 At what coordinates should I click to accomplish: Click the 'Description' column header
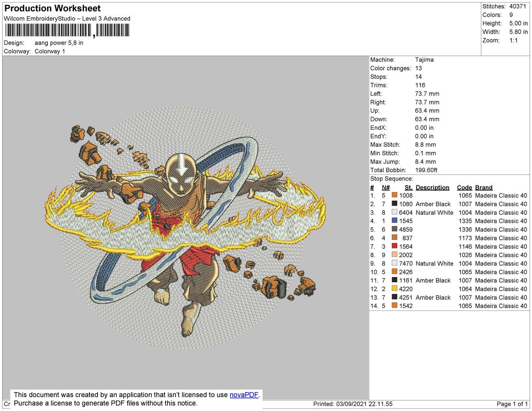click(x=432, y=187)
